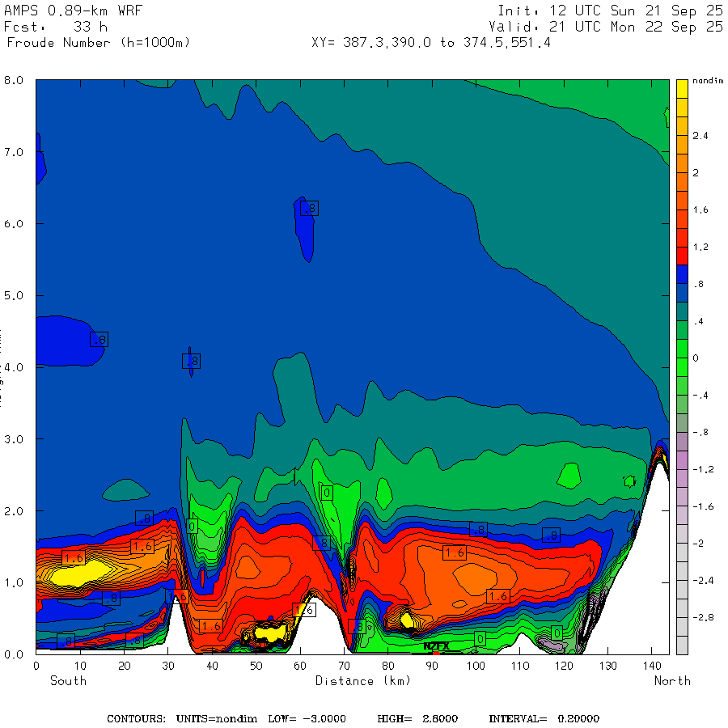Click the red station dot beneath N2FX

[x=436, y=654]
